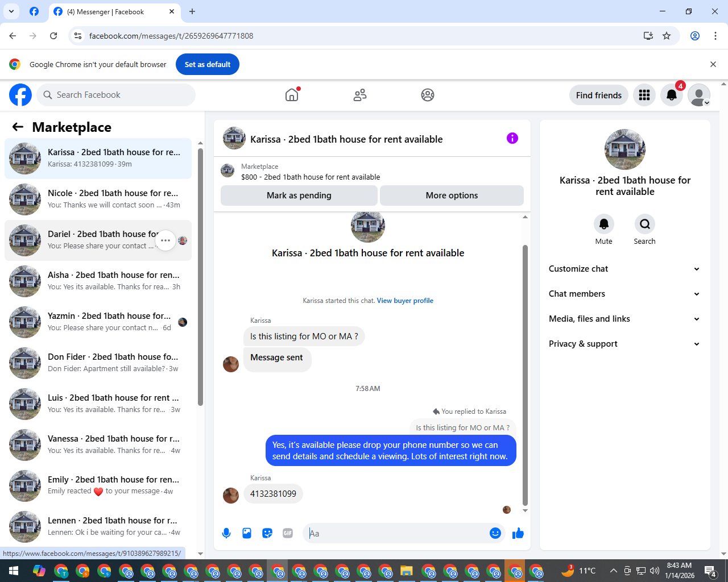Open Chrome tab search dropdown
Screen dimensions: 728x582
click(x=11, y=11)
